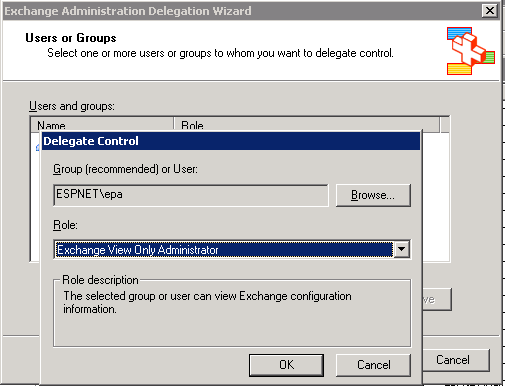The width and height of the screenshot is (505, 386).
Task: Click the Role column header
Action: tap(307, 124)
